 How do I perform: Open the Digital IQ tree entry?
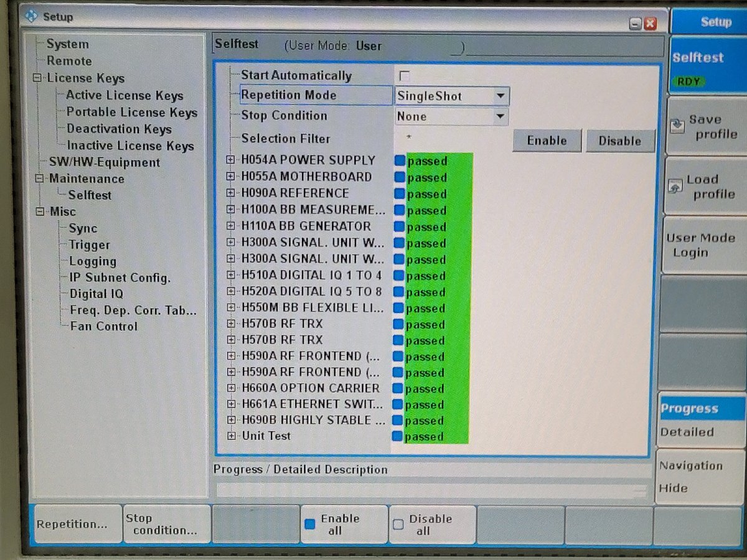pos(96,294)
